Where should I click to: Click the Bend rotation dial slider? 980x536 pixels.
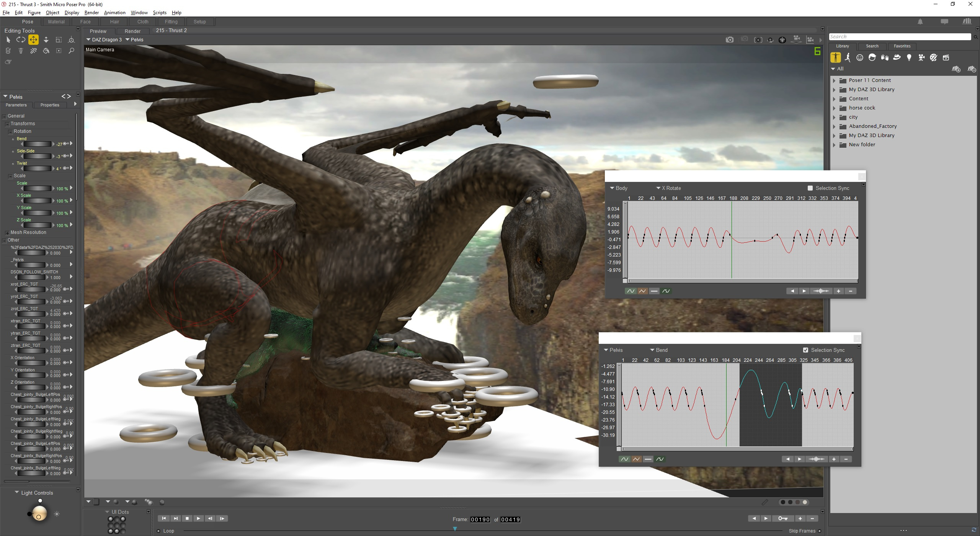click(37, 144)
